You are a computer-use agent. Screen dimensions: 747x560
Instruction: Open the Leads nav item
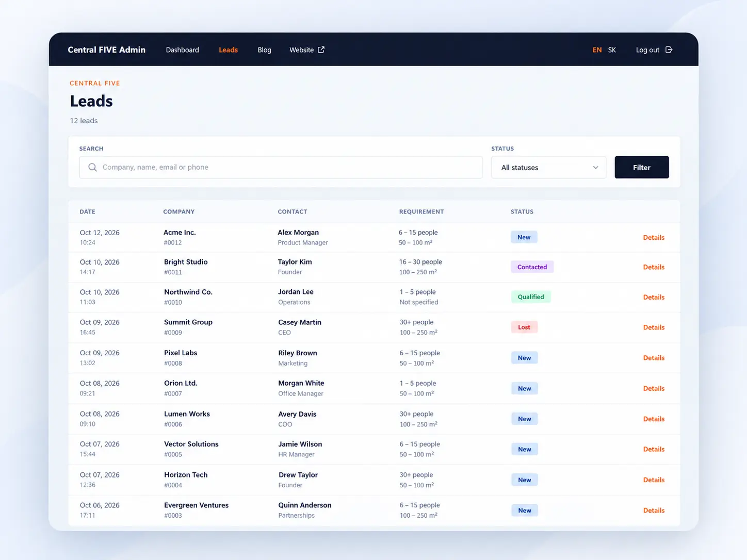tap(228, 50)
